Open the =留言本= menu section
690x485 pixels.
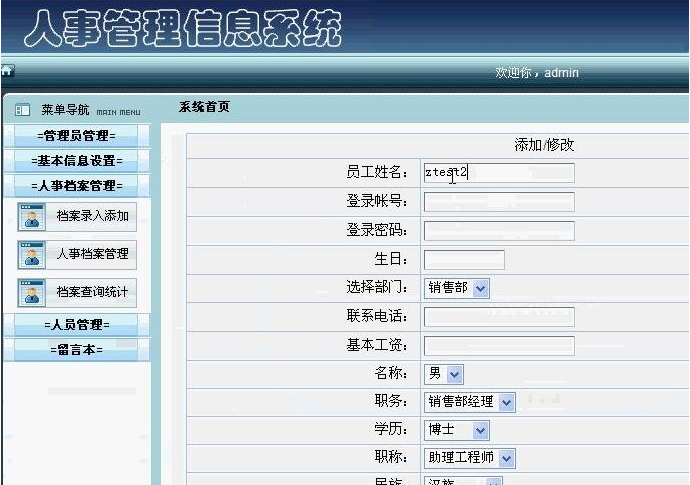(77, 350)
